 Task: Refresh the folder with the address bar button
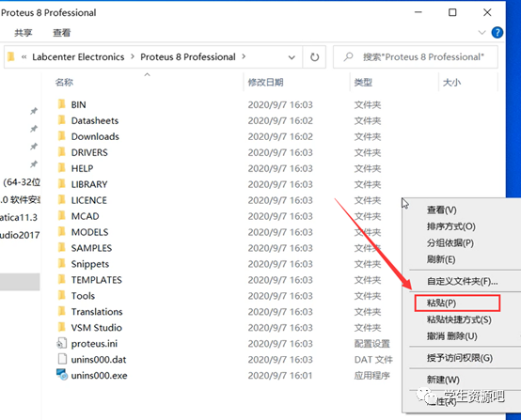[x=314, y=57]
